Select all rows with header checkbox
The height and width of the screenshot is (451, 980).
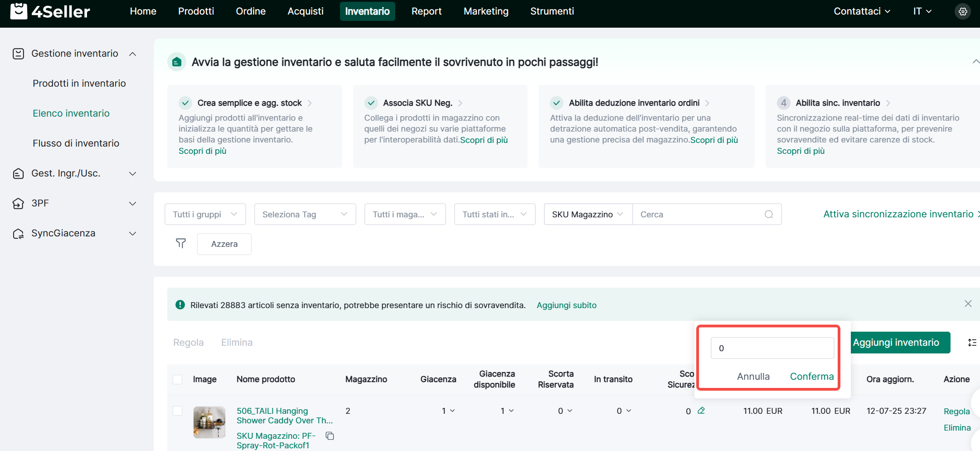coord(178,379)
